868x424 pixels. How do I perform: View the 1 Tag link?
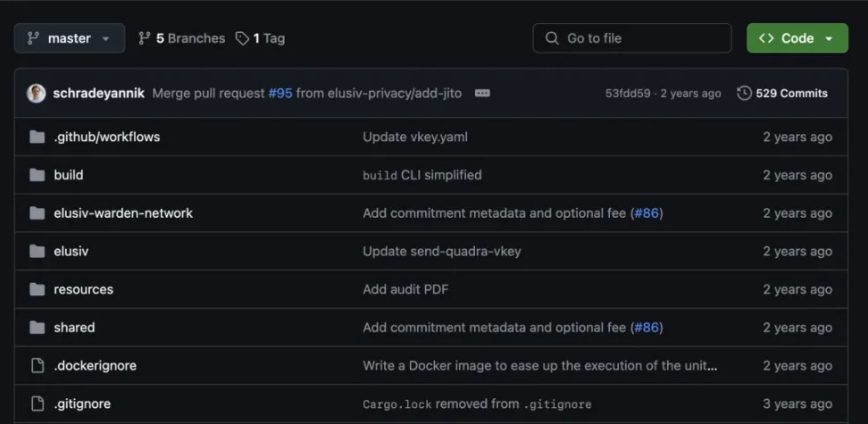click(260, 38)
